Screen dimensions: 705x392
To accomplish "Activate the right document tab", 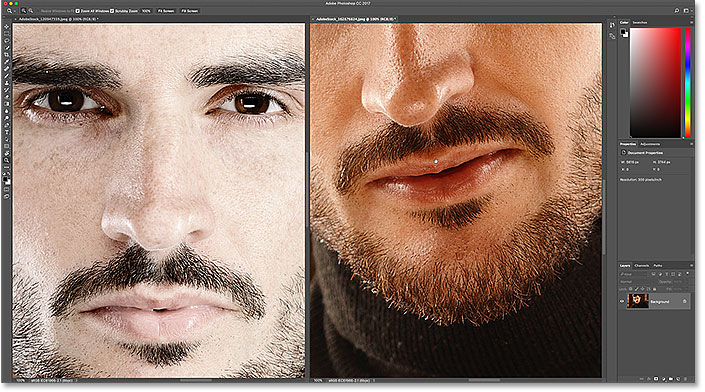I will point(355,19).
